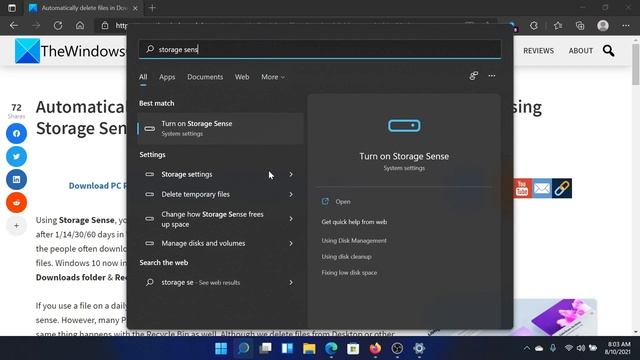The width and height of the screenshot is (640, 360).
Task: Open Widgets panel from the taskbar
Action: [x=287, y=348]
